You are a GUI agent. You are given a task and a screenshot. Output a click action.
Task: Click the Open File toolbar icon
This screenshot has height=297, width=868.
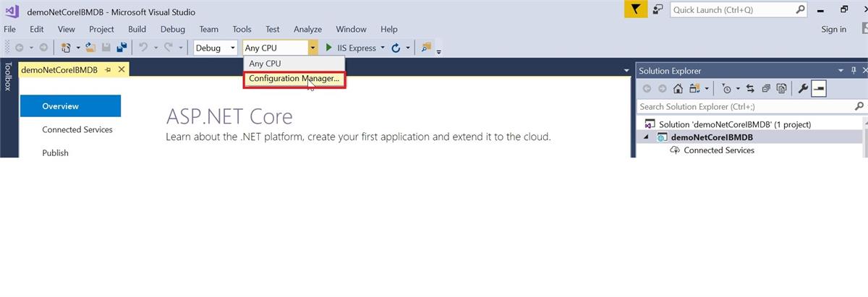click(x=90, y=48)
